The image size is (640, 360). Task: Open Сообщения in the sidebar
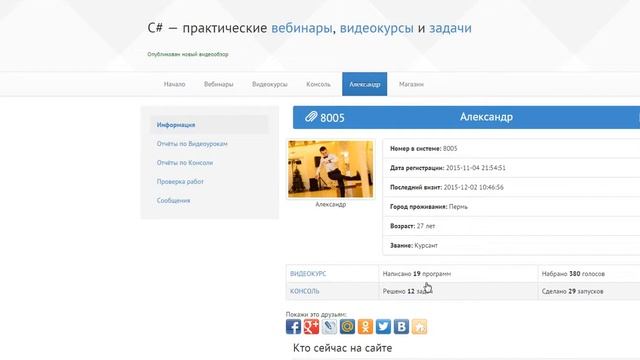tap(173, 200)
